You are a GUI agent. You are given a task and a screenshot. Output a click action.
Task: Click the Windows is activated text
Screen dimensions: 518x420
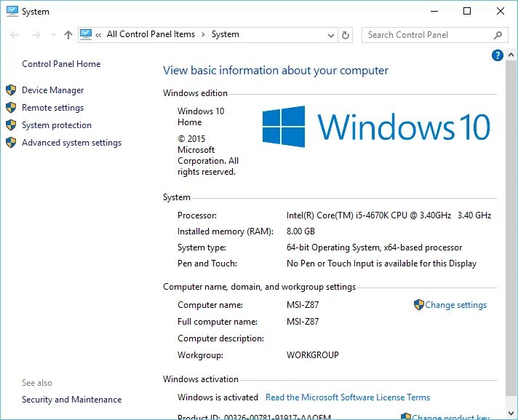coord(218,397)
